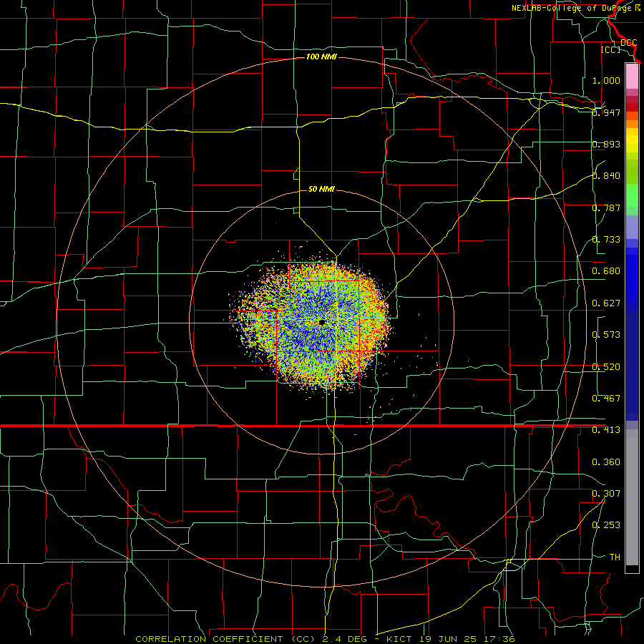Viewport: 644px width, 644px height.
Task: Click the TH label at the legend bottom
Action: pyautogui.click(x=615, y=557)
